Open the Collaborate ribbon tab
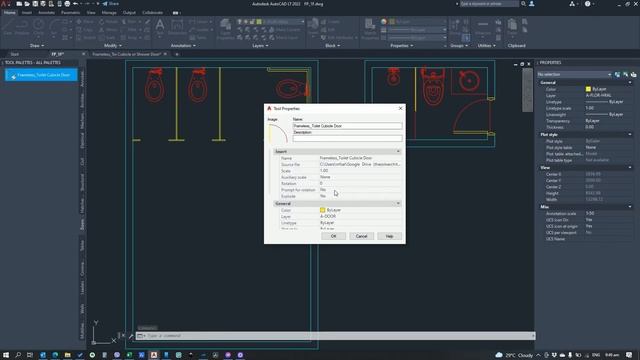640x360 pixels. click(x=153, y=13)
